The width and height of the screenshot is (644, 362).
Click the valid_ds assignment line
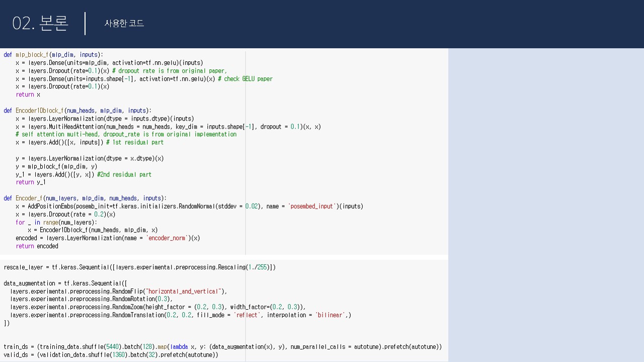111,355
